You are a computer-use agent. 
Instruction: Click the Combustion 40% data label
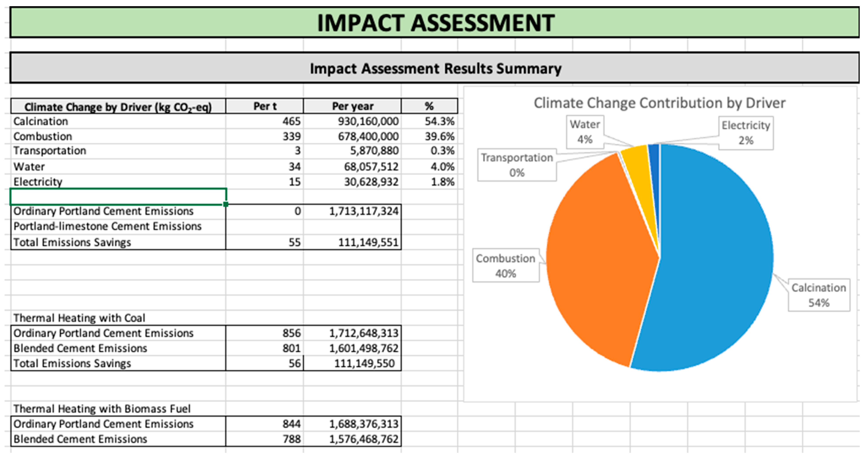point(505,266)
